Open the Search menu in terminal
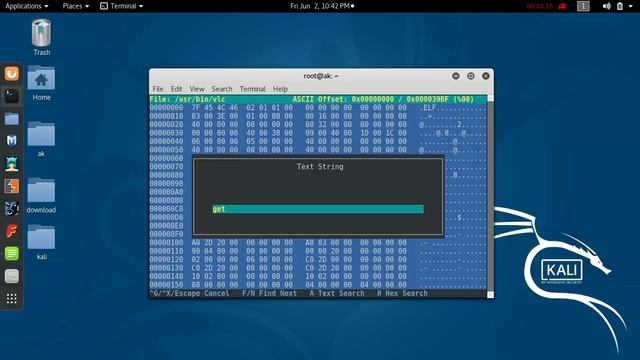This screenshot has width=640, height=360. pos(222,89)
